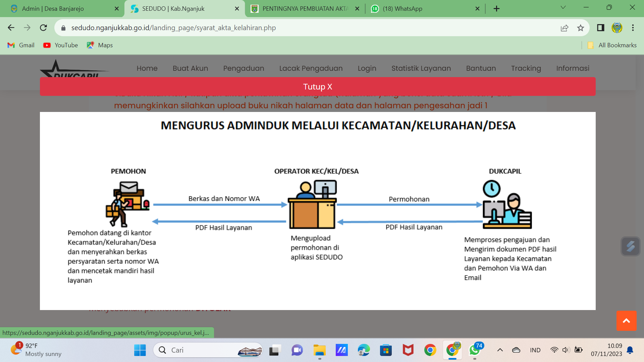Open WhatsApp from the taskbar
644x362 pixels.
coord(474,350)
